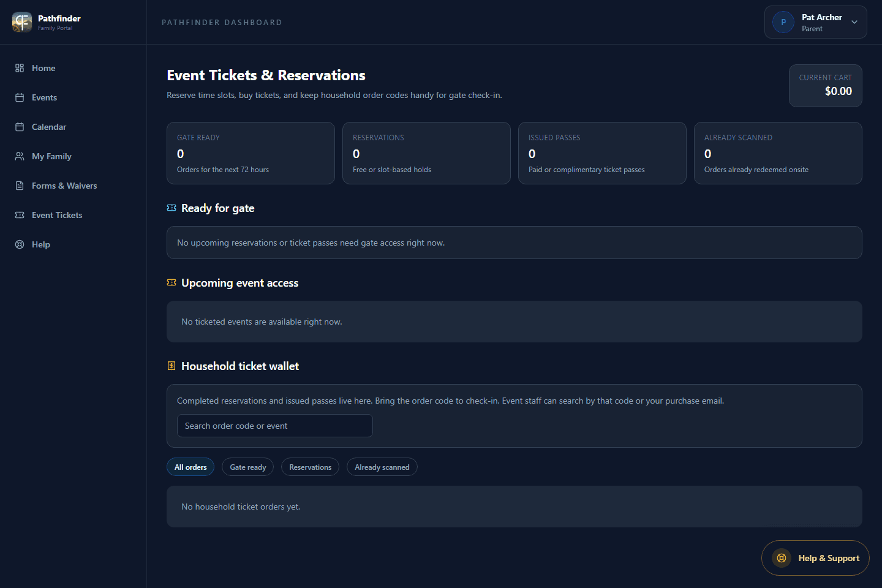Click the Search order code or event field
The height and width of the screenshot is (588, 882).
(x=275, y=426)
